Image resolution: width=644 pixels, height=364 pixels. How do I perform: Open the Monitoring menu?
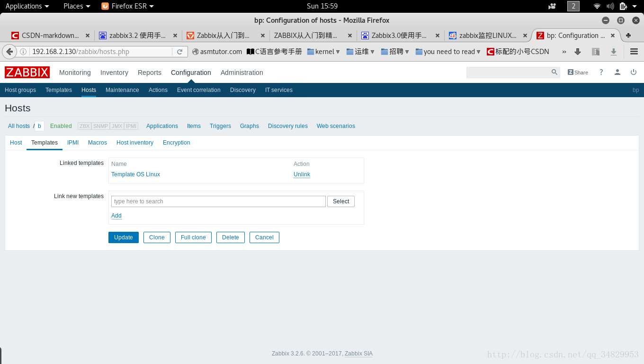coord(75,73)
